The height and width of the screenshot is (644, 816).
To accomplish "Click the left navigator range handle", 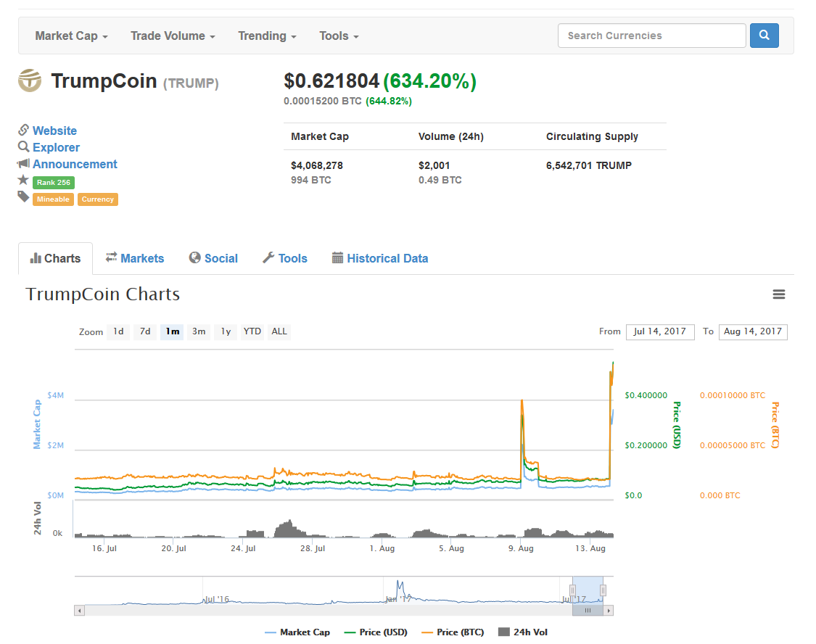I will pos(572,590).
